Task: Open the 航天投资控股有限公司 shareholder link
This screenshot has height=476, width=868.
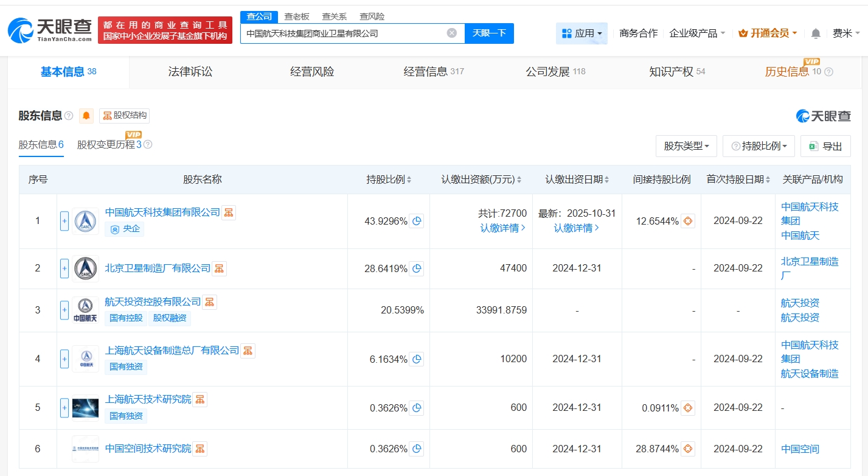Action: [x=153, y=301]
